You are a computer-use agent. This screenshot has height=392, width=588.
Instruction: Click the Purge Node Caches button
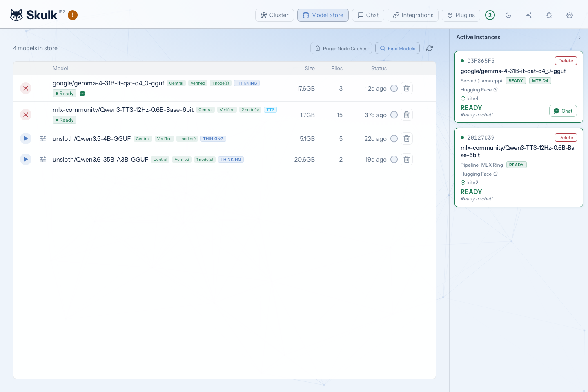(341, 48)
